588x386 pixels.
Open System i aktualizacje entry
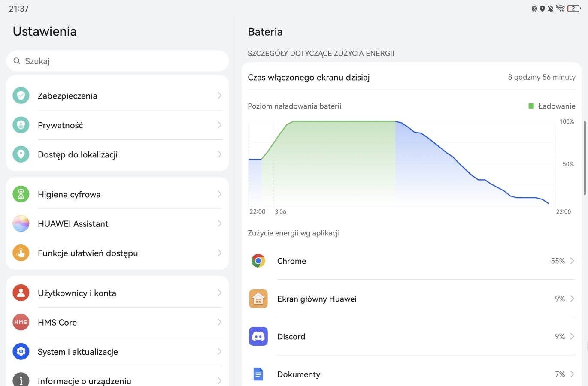tap(118, 352)
